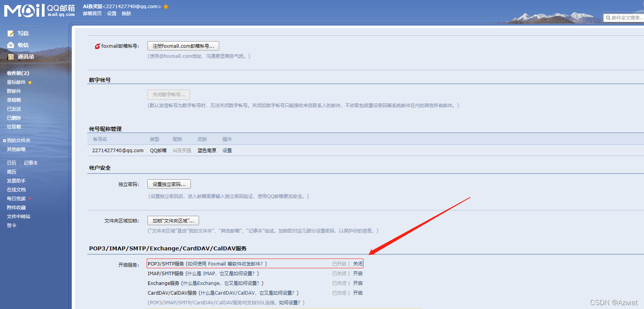644x309 pixels.
Task: Open 贺卡 in sidebar
Action: click(x=12, y=226)
